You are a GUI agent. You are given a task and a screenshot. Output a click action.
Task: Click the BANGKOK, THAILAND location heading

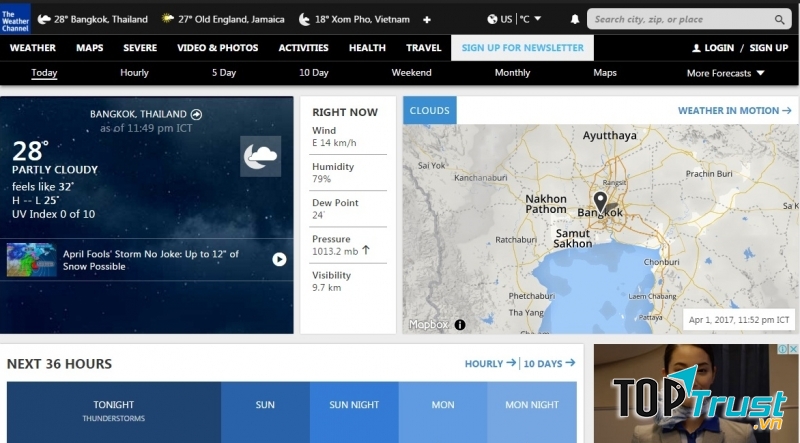pos(138,114)
